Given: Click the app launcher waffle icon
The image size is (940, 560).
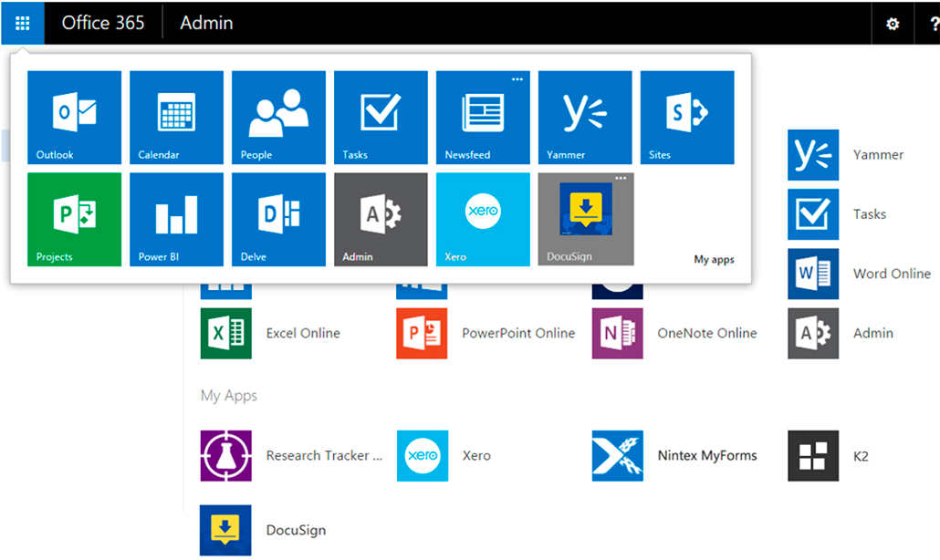Looking at the screenshot, I should pos(22,24).
